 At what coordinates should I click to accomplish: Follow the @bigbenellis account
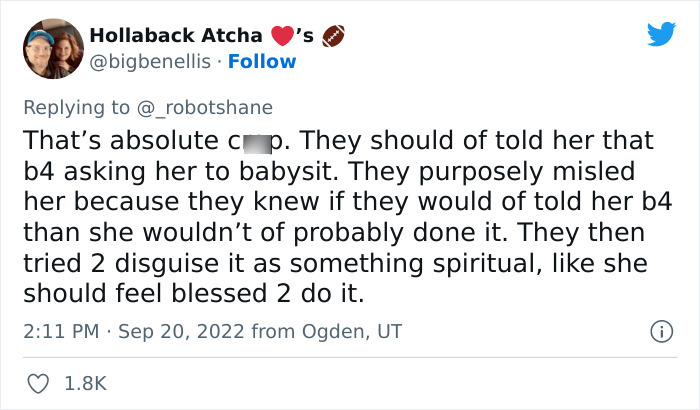[263, 62]
